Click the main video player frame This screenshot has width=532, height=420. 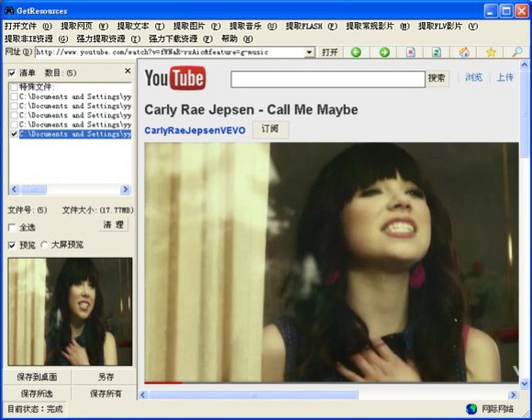[331, 262]
